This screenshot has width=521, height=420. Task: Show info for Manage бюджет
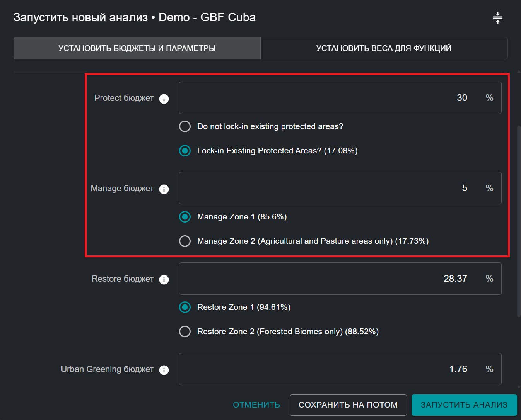tap(164, 189)
